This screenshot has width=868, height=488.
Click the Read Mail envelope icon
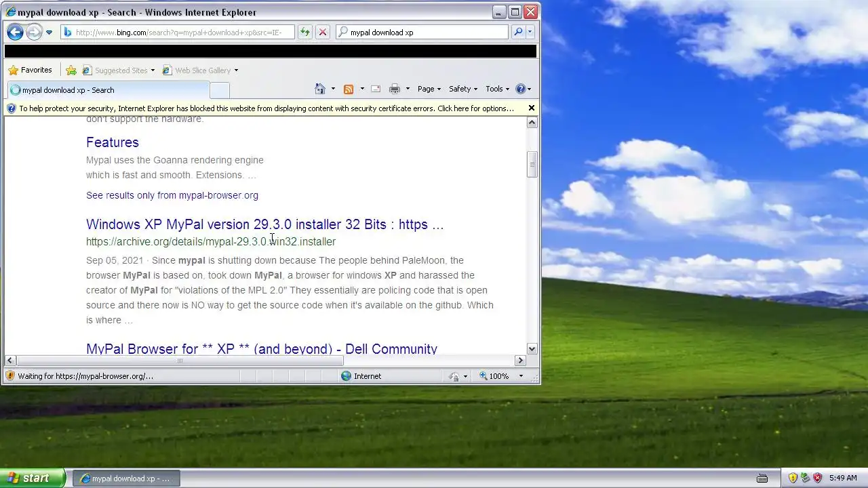(x=376, y=89)
